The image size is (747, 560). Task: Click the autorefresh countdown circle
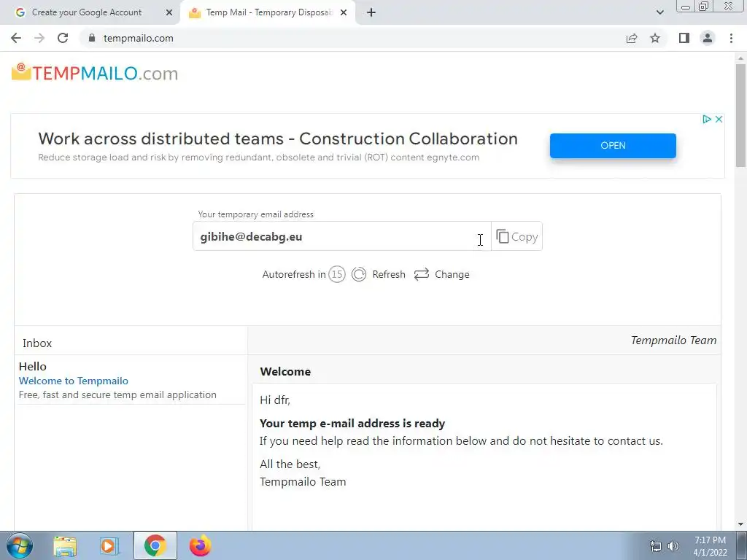coord(337,274)
